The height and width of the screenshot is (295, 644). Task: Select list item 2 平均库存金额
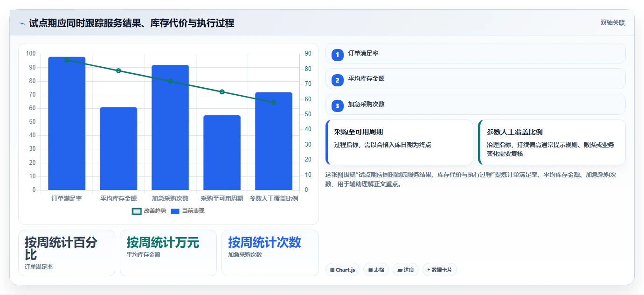click(x=475, y=79)
